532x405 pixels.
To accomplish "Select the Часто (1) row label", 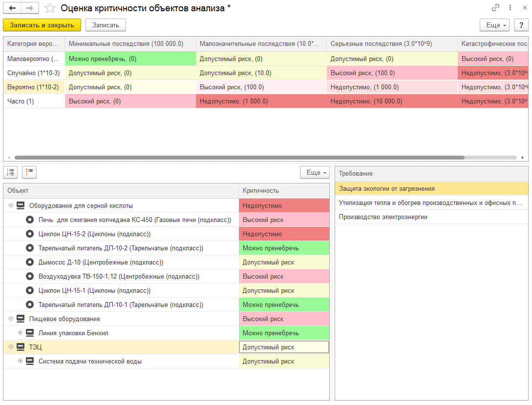I will (x=34, y=101).
